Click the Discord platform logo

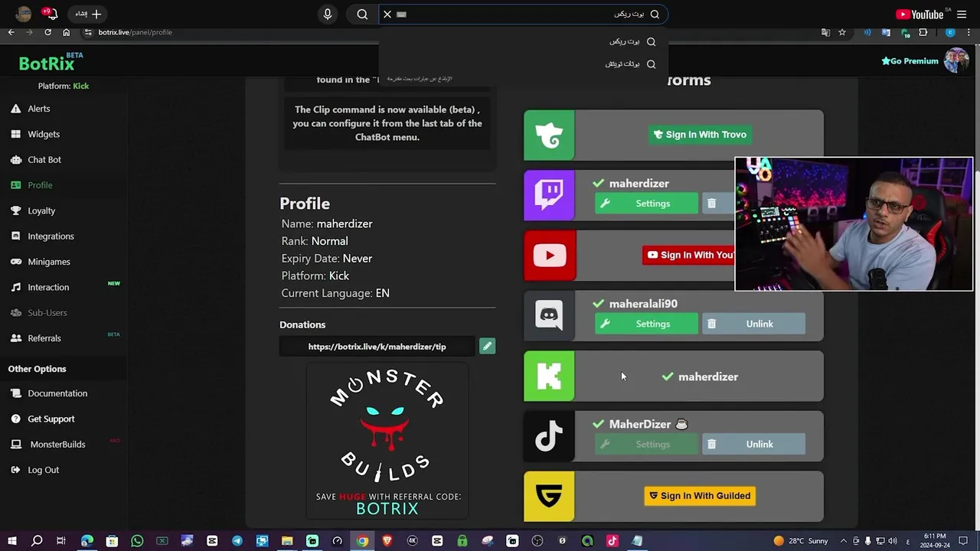(549, 315)
